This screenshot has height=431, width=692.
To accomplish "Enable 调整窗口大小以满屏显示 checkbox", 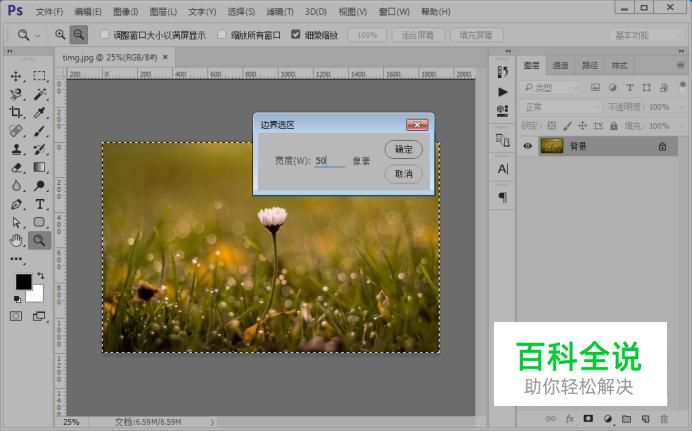I will pyautogui.click(x=104, y=34).
